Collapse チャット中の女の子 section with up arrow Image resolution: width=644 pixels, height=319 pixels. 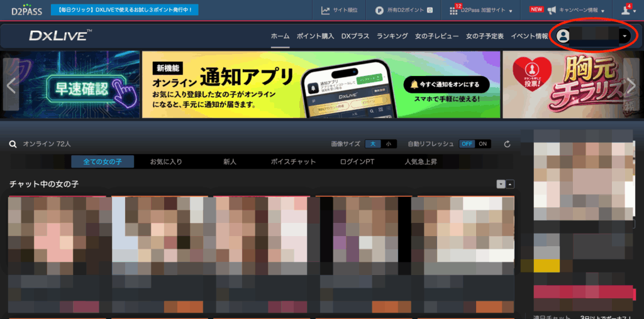510,185
